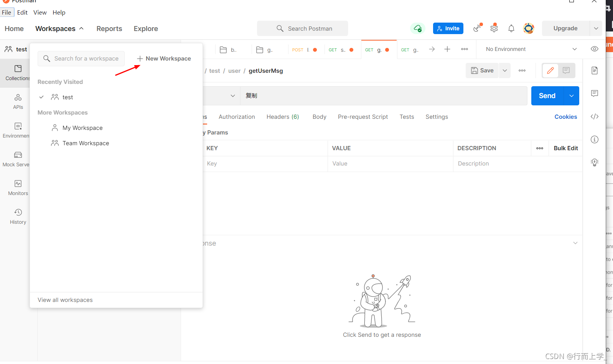Open the folder tab labeled g..

(x=265, y=50)
